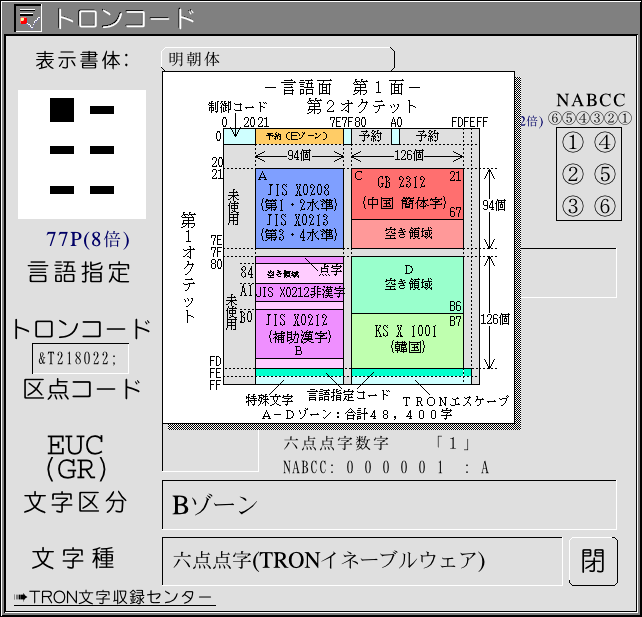The width and height of the screenshot is (642, 617).
Task: Open the 明朝体 font selector
Action: click(277, 59)
